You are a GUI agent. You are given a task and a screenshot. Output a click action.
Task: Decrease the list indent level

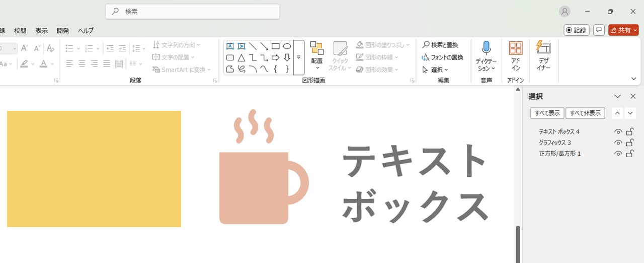[x=110, y=48]
